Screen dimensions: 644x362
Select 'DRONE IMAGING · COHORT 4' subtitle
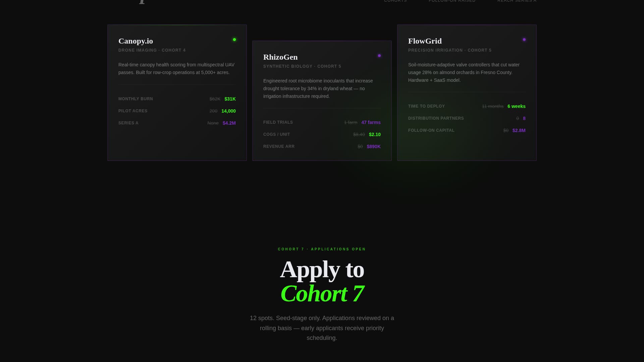point(152,50)
